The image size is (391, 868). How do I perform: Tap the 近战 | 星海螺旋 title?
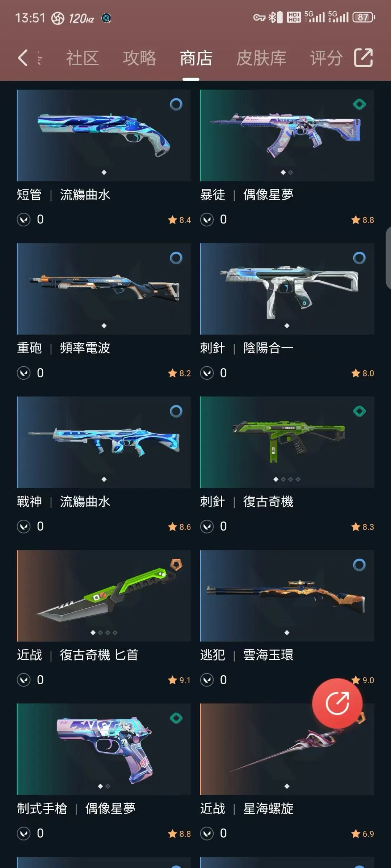pyautogui.click(x=247, y=808)
